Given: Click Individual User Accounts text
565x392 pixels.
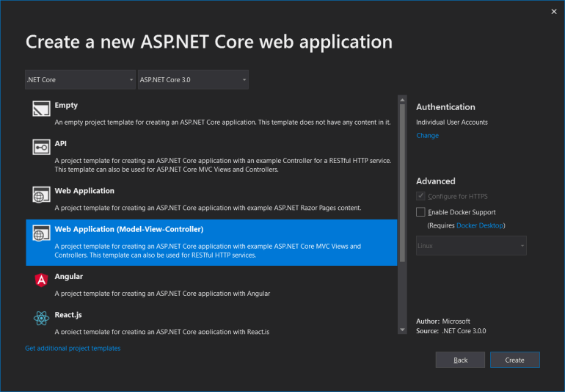Looking at the screenshot, I should tap(452, 123).
